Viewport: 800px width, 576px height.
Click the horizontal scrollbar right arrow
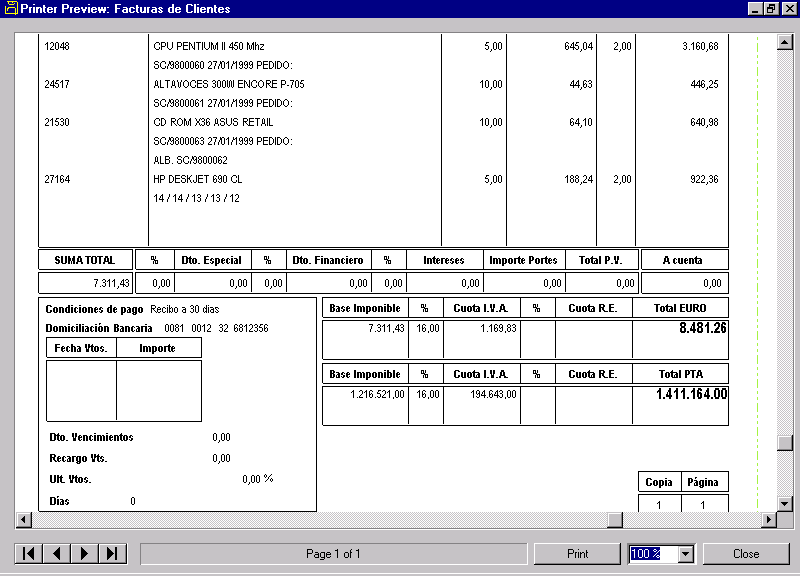[x=769, y=520]
